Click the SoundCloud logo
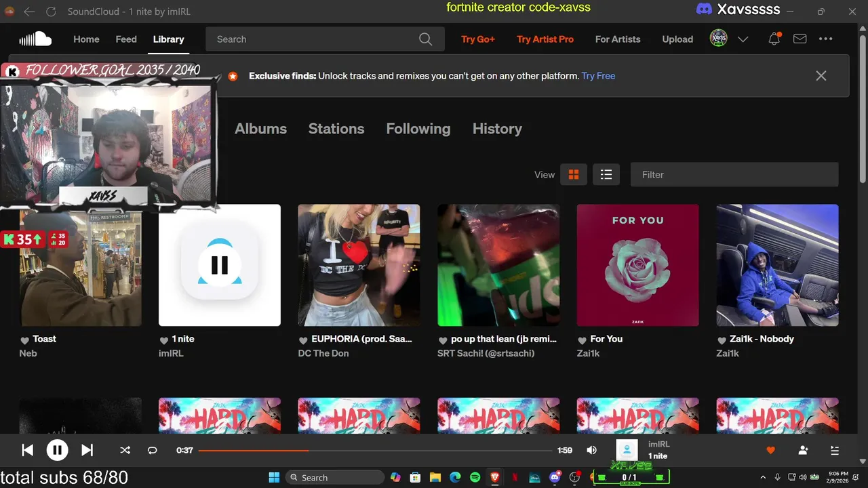This screenshot has height=488, width=868. 35,39
